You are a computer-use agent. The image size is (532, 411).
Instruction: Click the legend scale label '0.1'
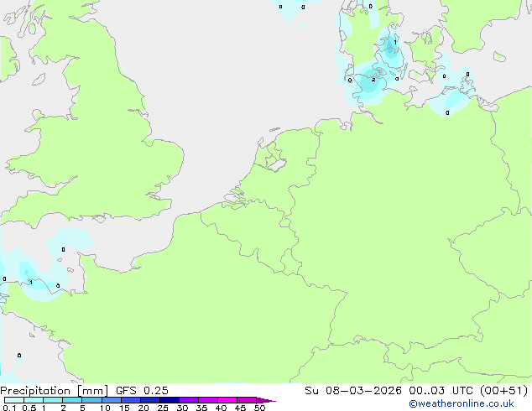click(x=9, y=408)
